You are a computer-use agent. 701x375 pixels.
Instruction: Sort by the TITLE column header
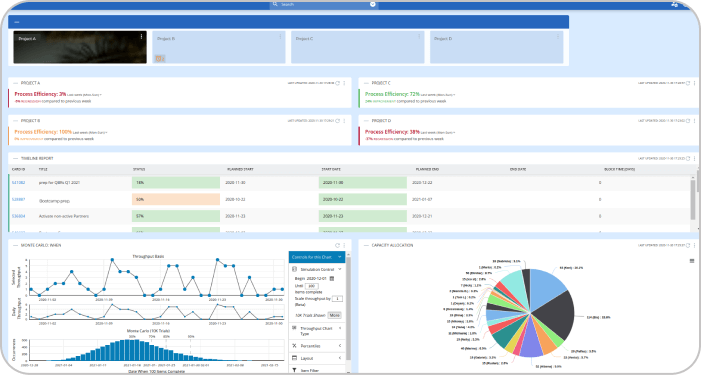point(43,169)
